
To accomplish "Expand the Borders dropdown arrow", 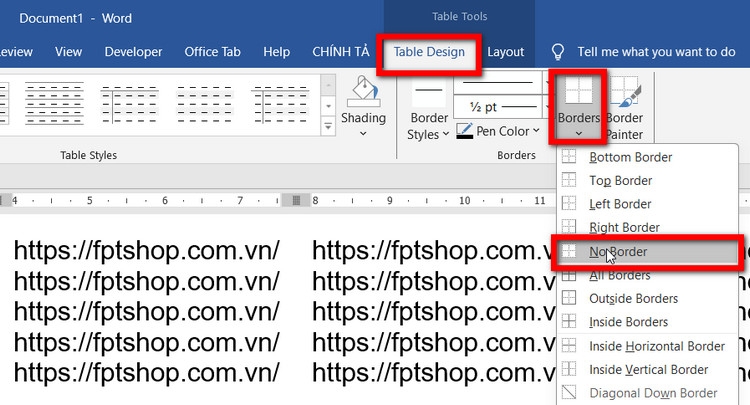I will pos(579,133).
